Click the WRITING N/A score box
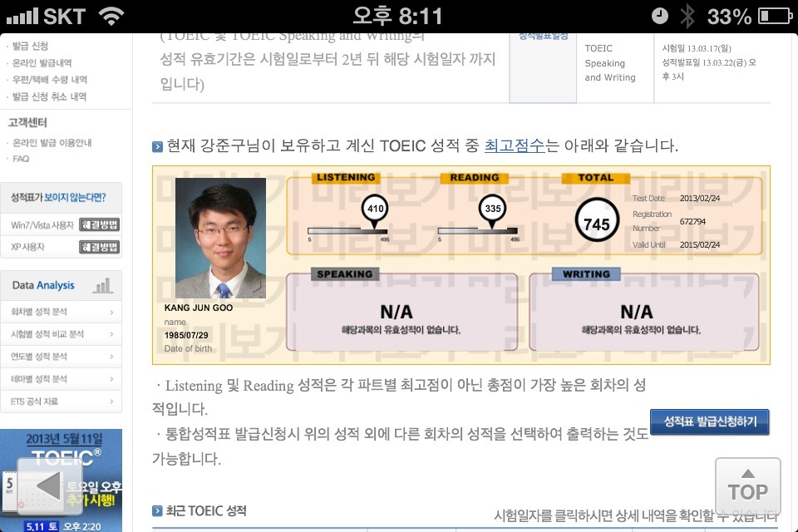 tap(643, 313)
